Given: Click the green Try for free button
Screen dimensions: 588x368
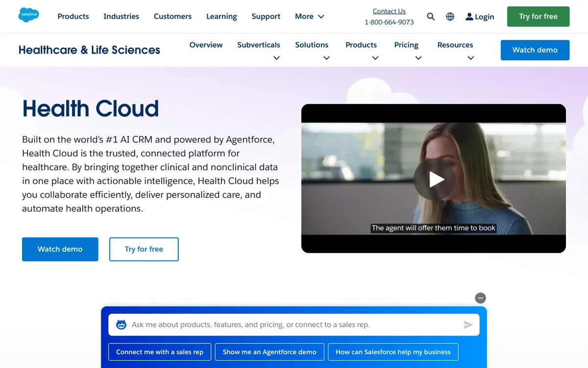Looking at the screenshot, I should click(538, 17).
